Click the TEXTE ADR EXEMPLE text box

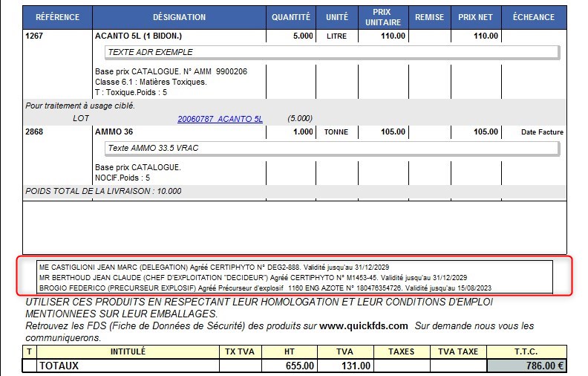point(330,52)
